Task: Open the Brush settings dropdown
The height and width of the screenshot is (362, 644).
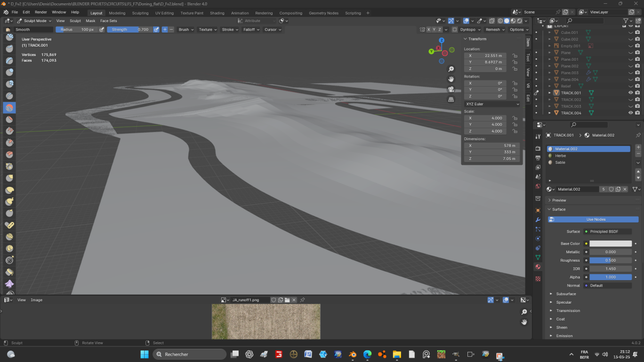Action: 185,30
